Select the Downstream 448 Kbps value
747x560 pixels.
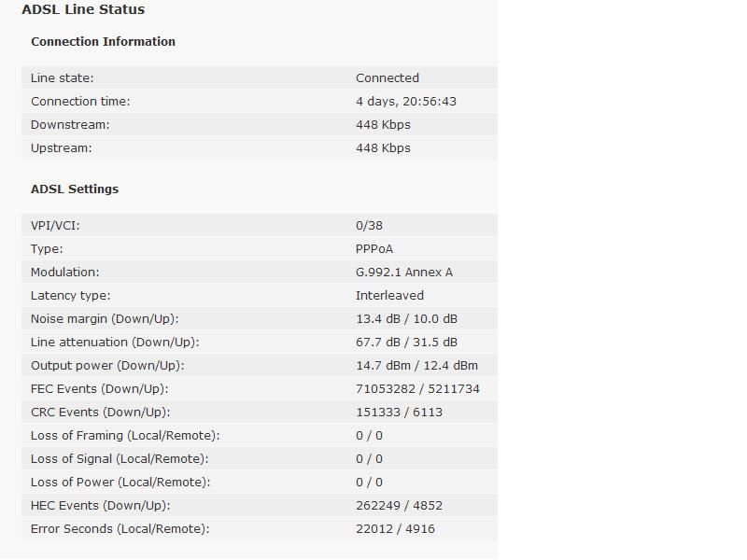(x=383, y=125)
